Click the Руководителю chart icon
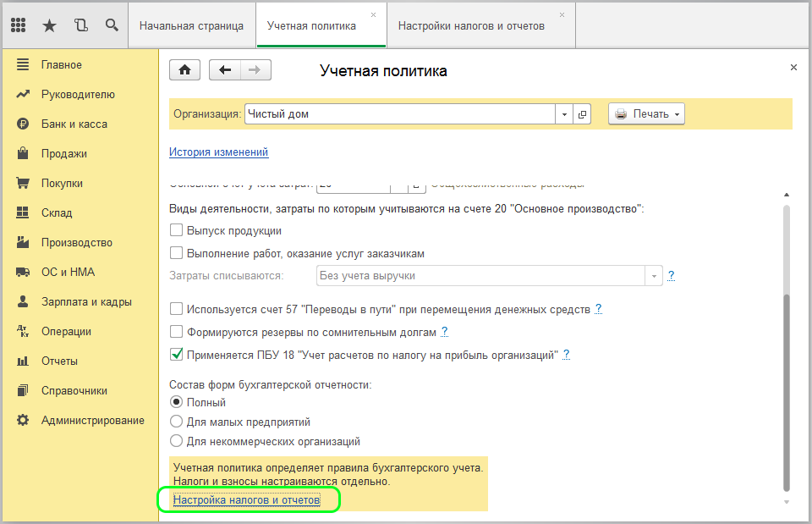Screen dimensions: 812x524 click(x=22, y=94)
